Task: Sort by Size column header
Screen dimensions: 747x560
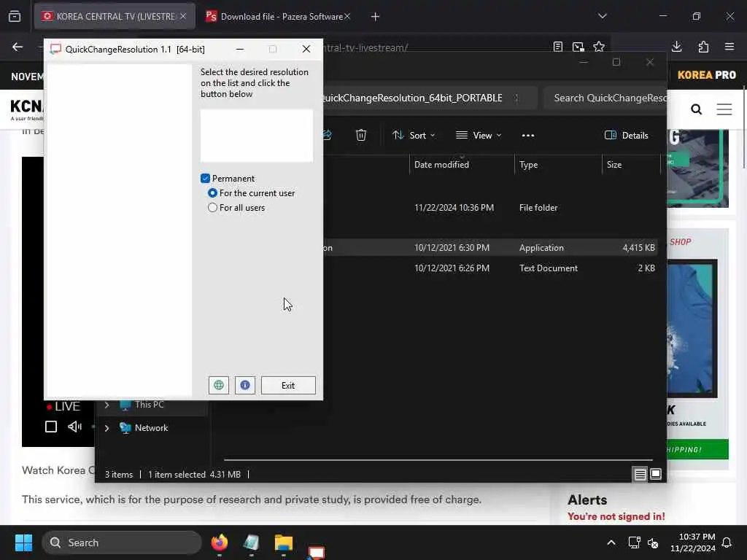Action: (x=614, y=165)
